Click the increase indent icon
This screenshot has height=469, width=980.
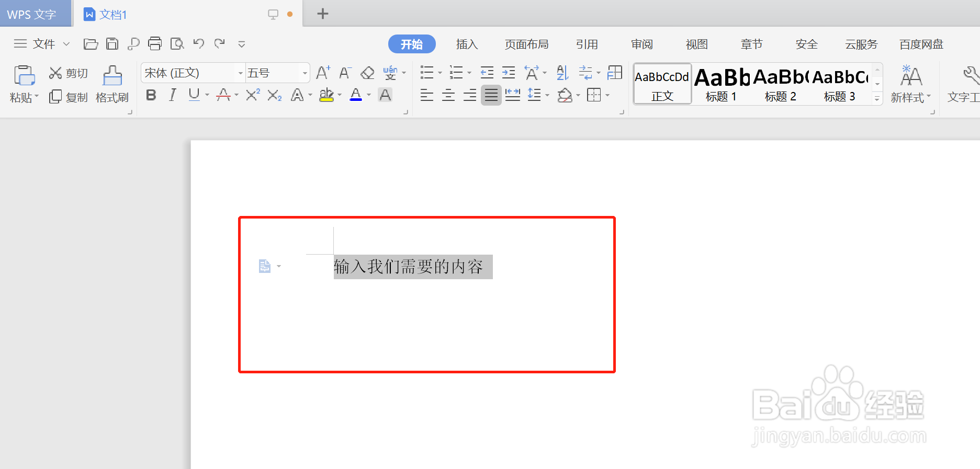pos(509,73)
